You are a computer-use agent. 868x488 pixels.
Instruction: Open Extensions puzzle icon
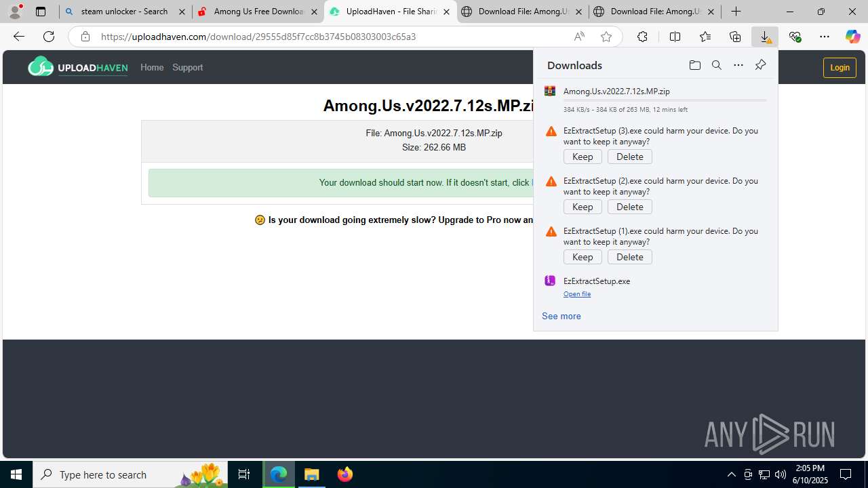coord(642,37)
